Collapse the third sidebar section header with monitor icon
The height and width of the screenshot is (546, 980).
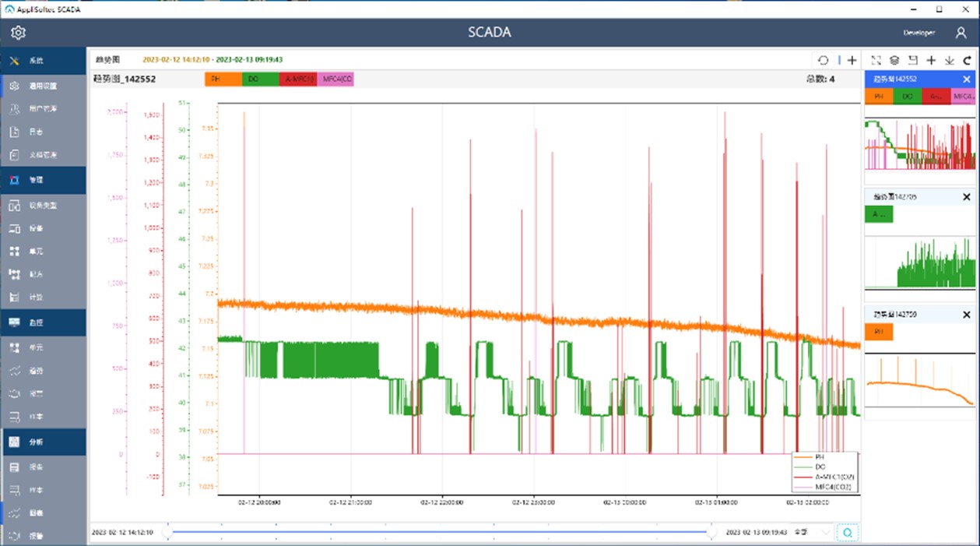point(44,322)
